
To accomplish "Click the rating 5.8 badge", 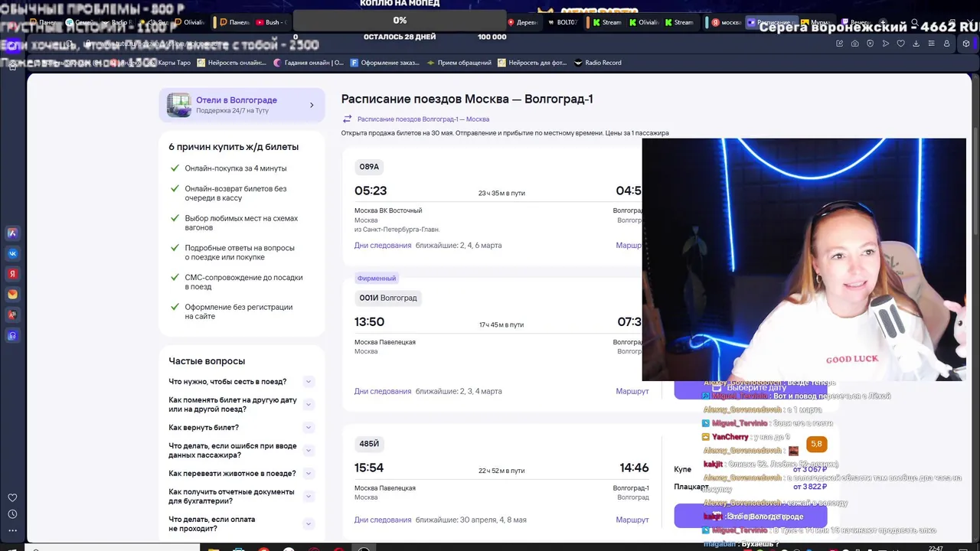I will (x=816, y=444).
